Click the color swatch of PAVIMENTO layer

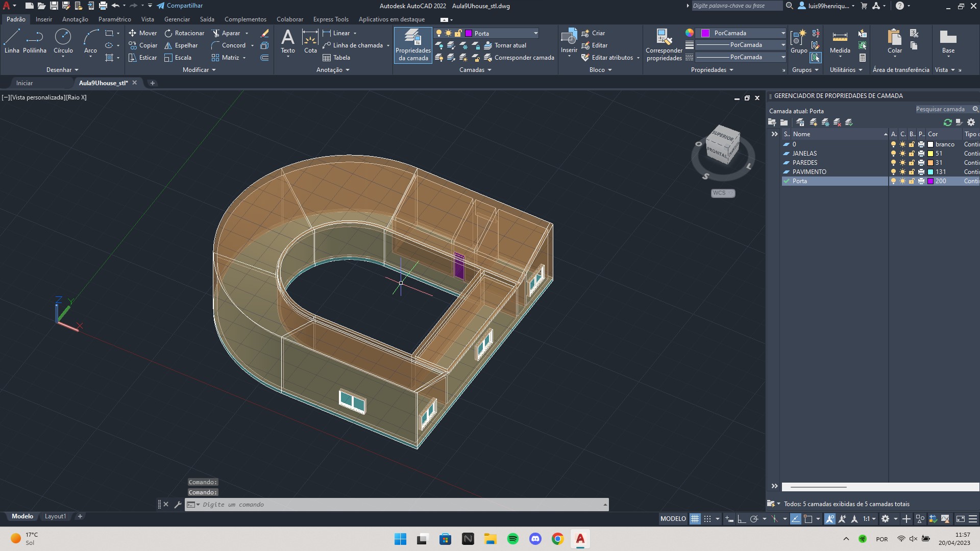930,172
